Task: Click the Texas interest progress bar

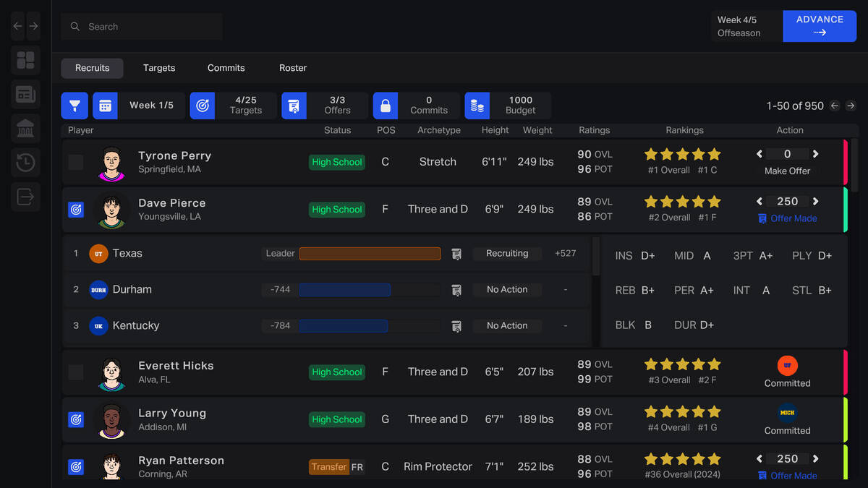Action: pos(370,254)
